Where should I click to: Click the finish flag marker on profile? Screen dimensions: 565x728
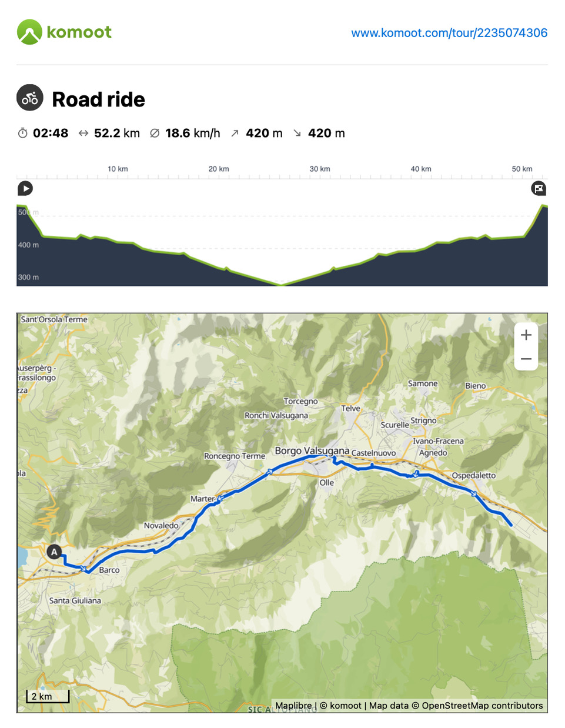(539, 189)
